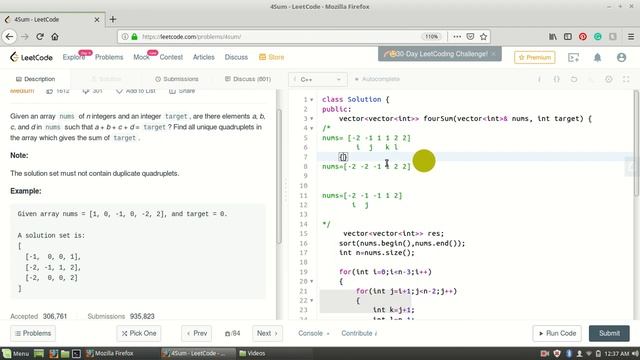Switch to the Discuss (801) tab

click(x=248, y=79)
